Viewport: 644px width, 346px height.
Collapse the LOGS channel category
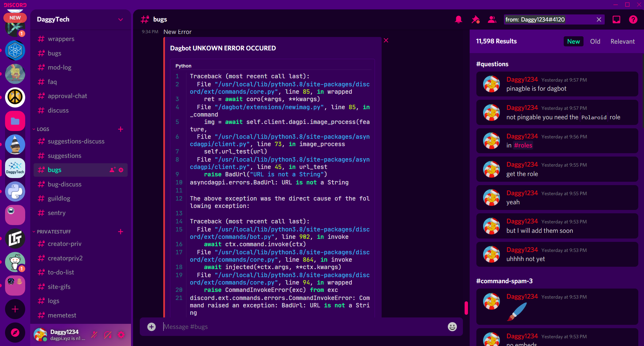click(43, 129)
